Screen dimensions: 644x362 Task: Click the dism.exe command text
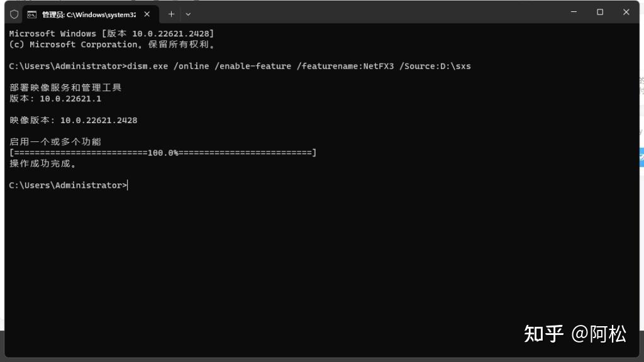pos(147,66)
